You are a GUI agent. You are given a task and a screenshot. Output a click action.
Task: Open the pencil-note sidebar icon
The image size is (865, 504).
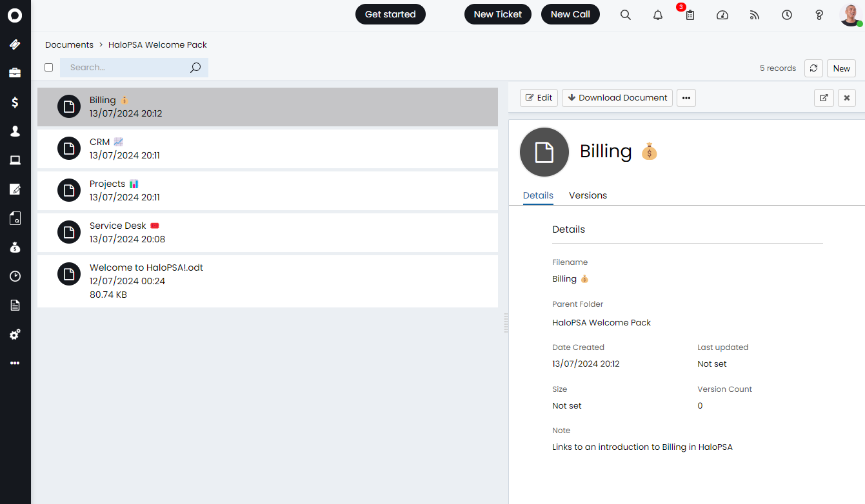click(x=15, y=189)
